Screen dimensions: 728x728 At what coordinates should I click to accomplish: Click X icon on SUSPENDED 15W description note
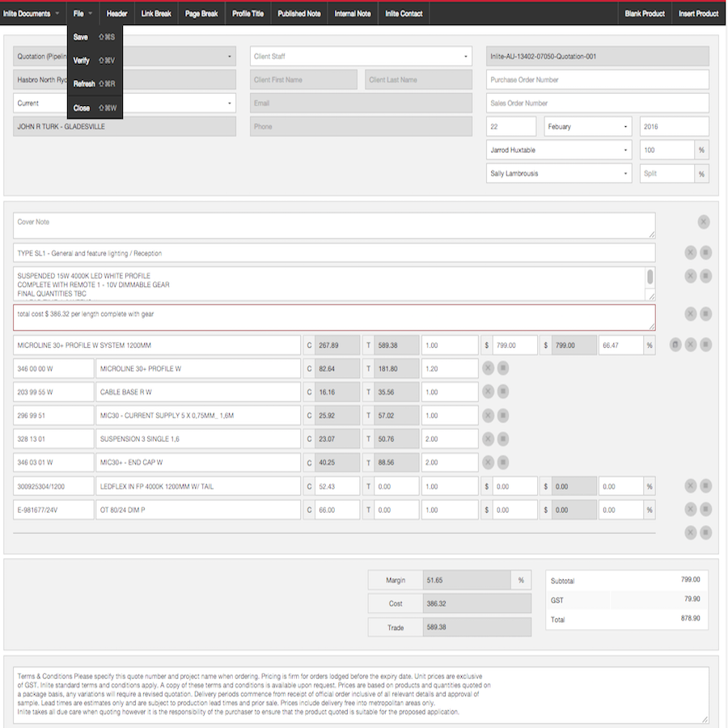pyautogui.click(x=691, y=276)
